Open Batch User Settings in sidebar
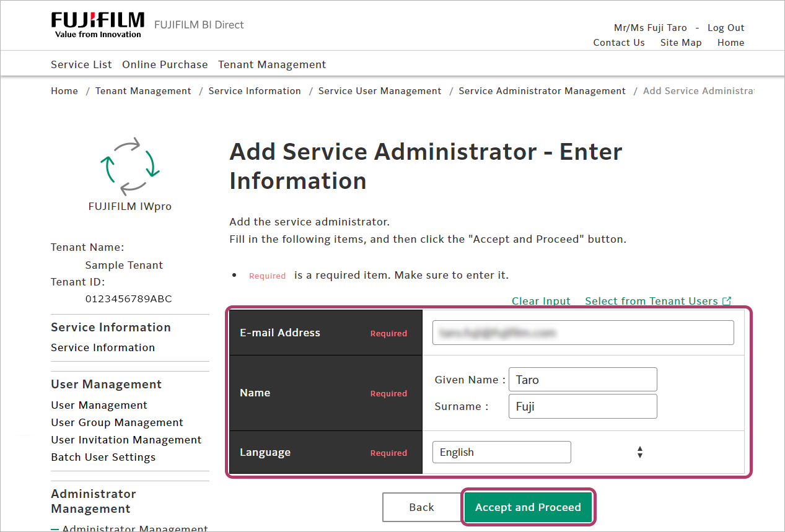This screenshot has width=785, height=532. click(x=103, y=457)
